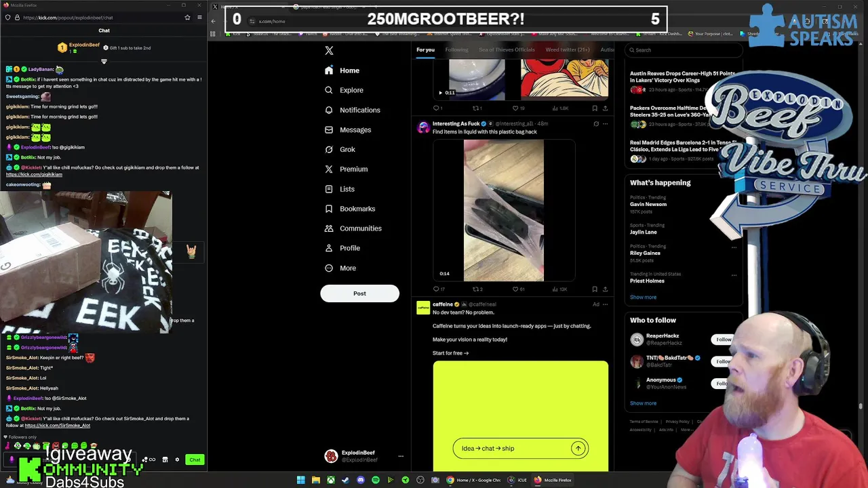Open the SirSmoke_Alot kick.com link in chat
This screenshot has height=488, width=868.
pyautogui.click(x=58, y=425)
